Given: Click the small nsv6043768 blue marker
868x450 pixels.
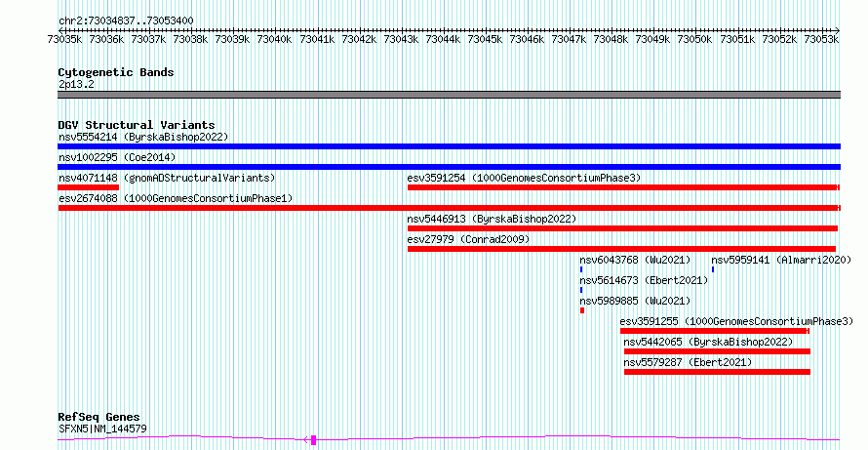Looking at the screenshot, I should (581, 269).
